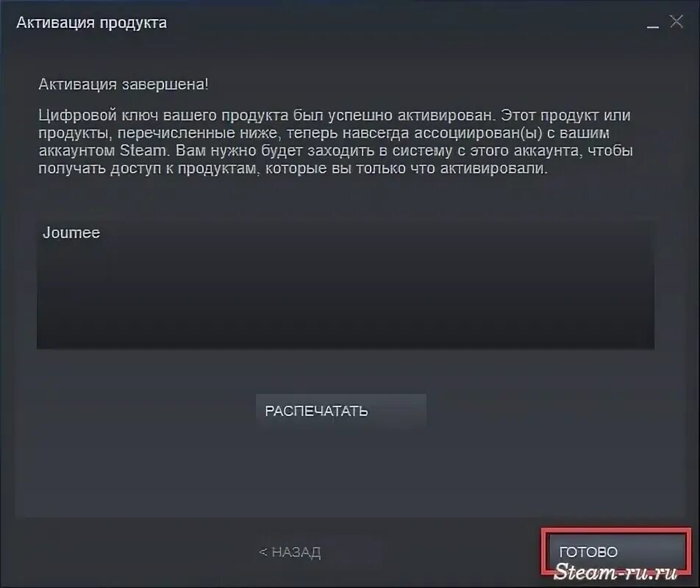The height and width of the screenshot is (588, 700).
Task: Click the line starting with продукты, перечисленные ниже
Action: coord(324,133)
